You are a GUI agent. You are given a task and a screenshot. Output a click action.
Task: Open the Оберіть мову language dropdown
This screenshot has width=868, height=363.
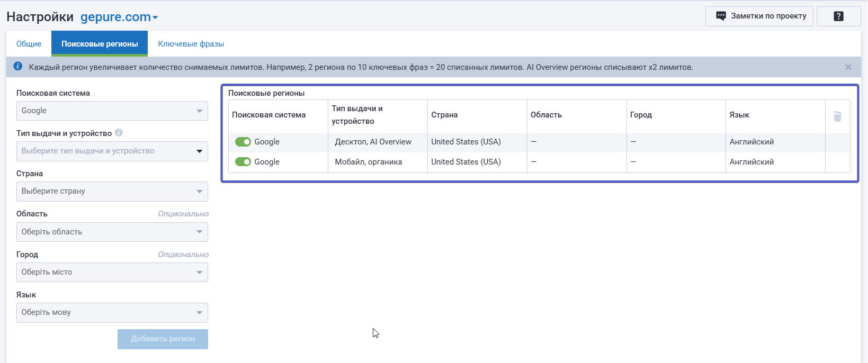point(112,313)
